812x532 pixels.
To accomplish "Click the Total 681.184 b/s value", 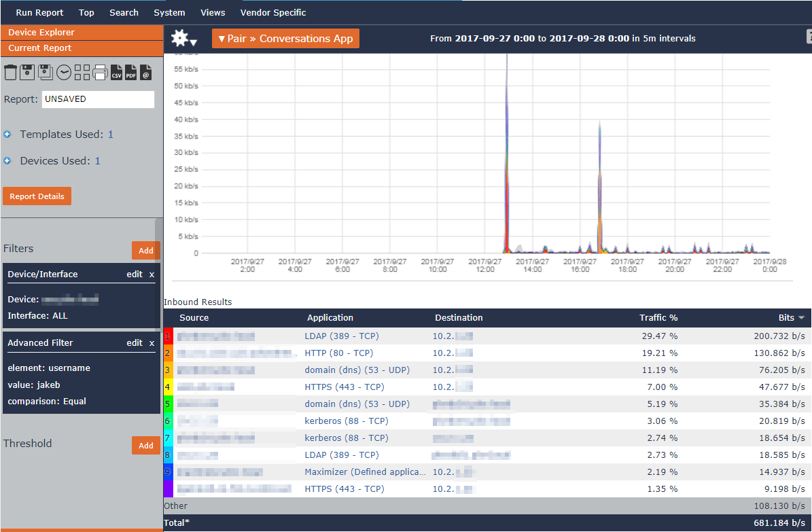I will click(x=779, y=523).
